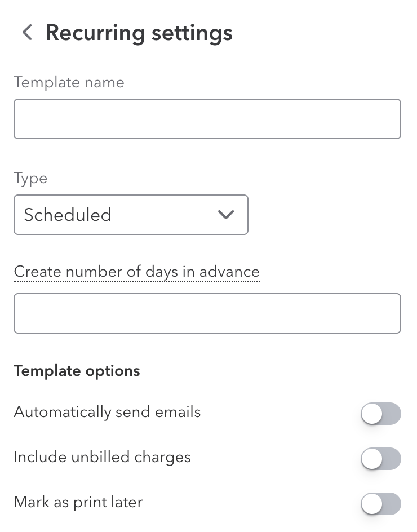Image resolution: width=417 pixels, height=532 pixels.
Task: Select the Template name field label
Action: 69,82
